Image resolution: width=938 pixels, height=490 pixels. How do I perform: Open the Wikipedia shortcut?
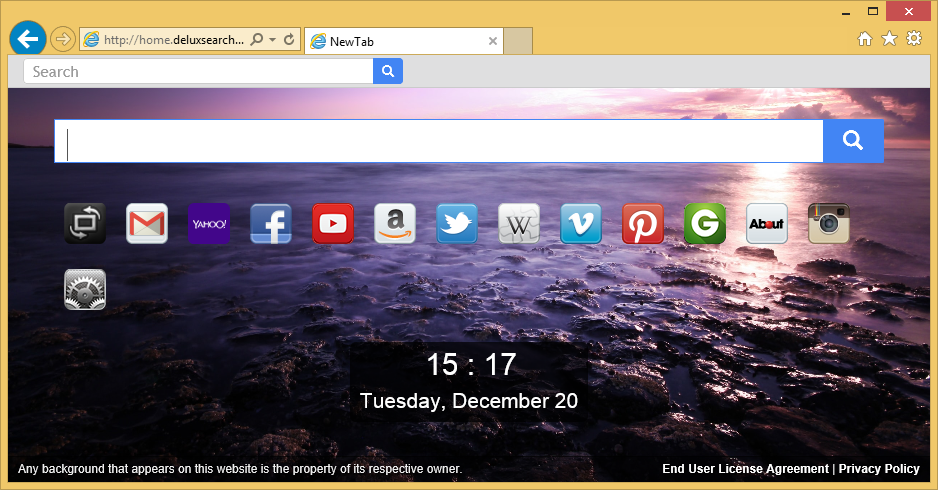pyautogui.click(x=519, y=223)
